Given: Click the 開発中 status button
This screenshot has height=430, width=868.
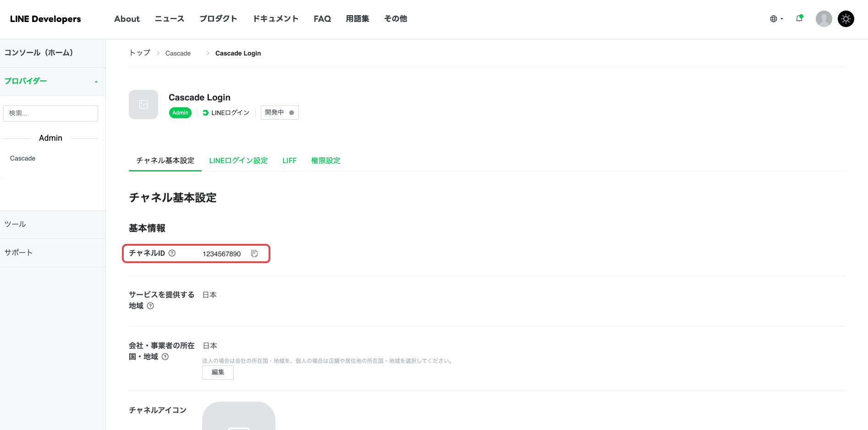Looking at the screenshot, I should (280, 112).
